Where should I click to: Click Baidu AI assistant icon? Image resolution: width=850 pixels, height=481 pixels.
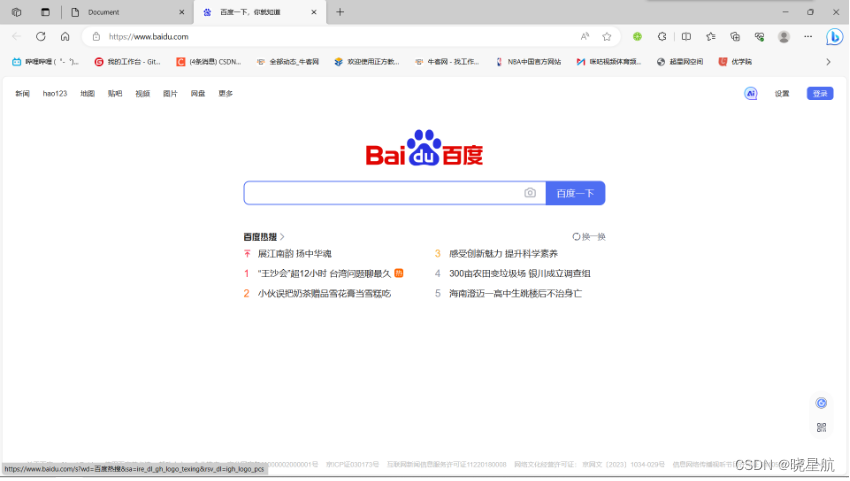point(751,93)
